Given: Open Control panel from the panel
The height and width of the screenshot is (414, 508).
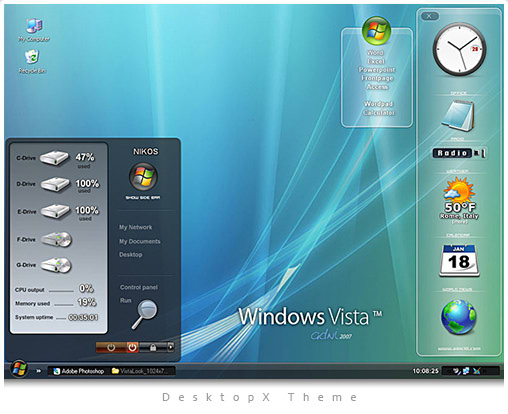Looking at the screenshot, I should tap(139, 287).
